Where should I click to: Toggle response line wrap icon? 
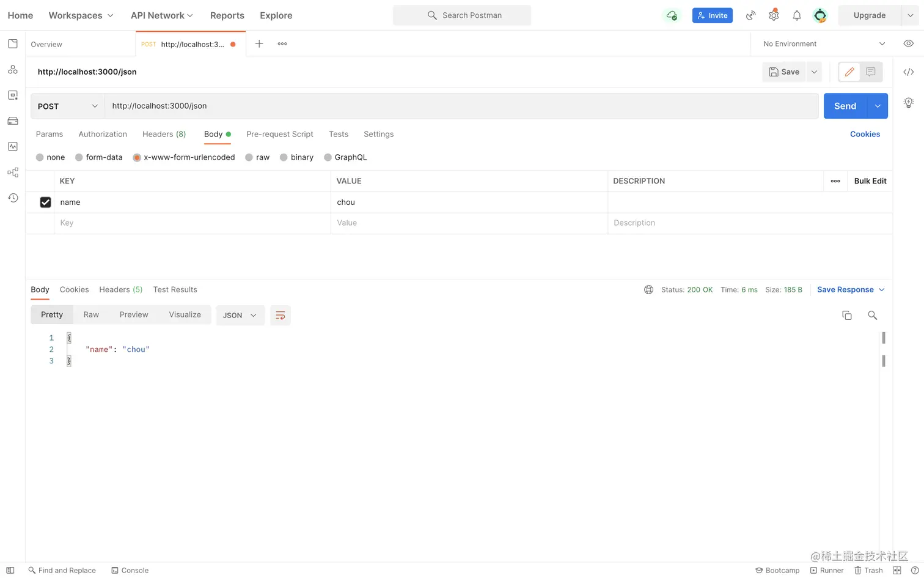point(280,315)
